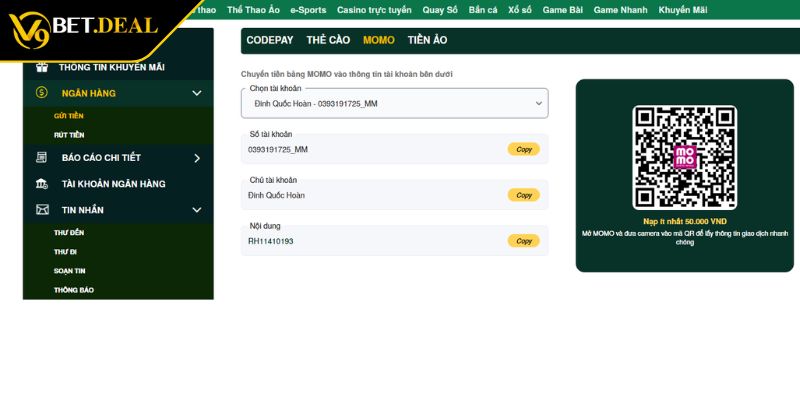Screen dimensions: 800x400
Task: Copy the Nội dung transfer code
Action: tap(523, 241)
